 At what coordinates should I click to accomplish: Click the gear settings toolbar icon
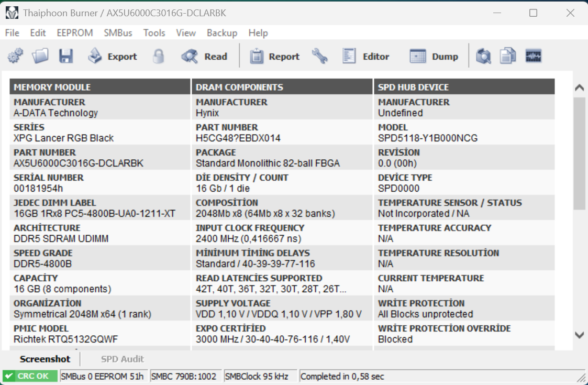15,56
